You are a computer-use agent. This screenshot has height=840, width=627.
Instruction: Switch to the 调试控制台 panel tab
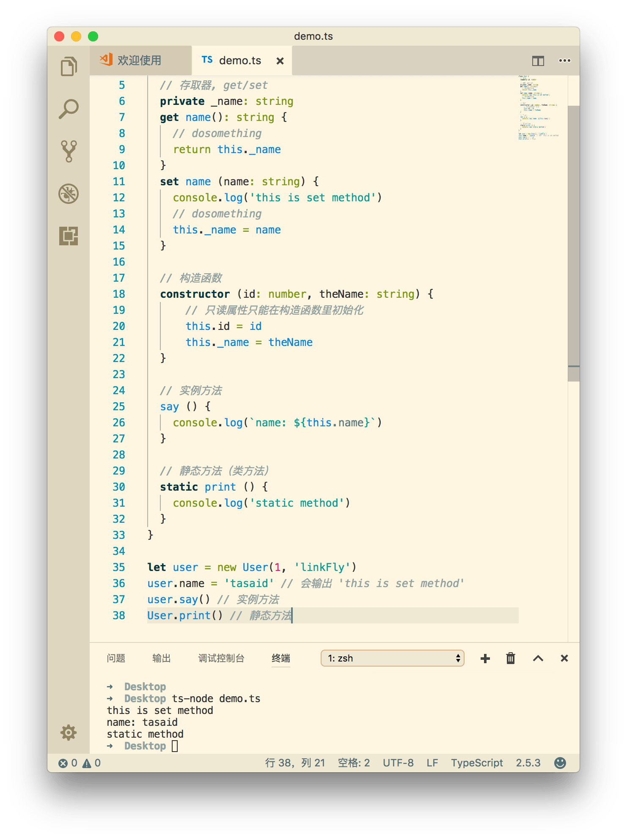coord(221,658)
